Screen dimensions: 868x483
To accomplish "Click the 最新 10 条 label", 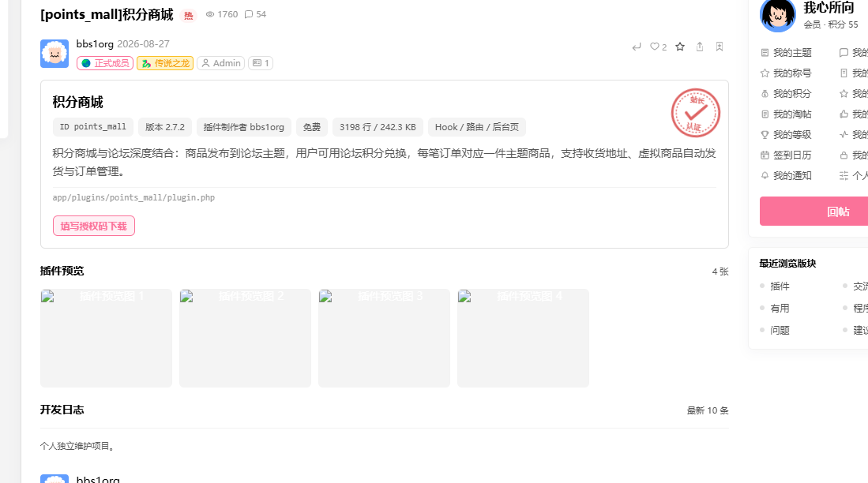I will 708,410.
